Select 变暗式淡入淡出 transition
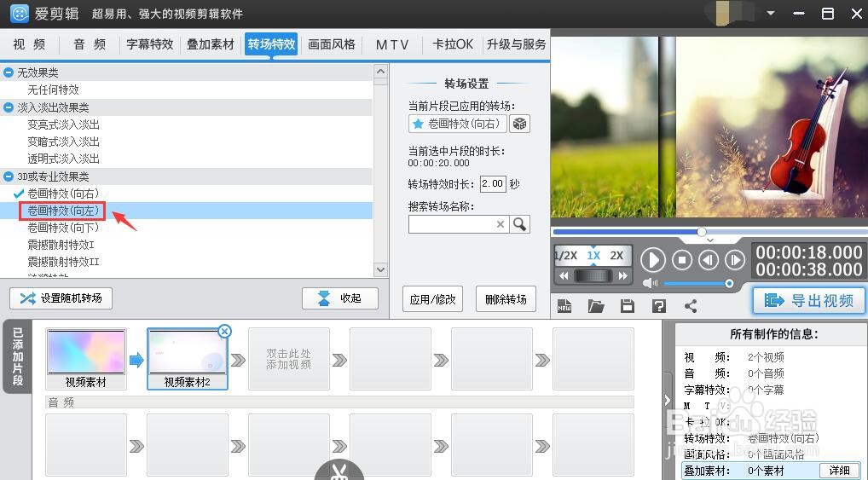Screen dimensions: 868x480 coord(64,142)
